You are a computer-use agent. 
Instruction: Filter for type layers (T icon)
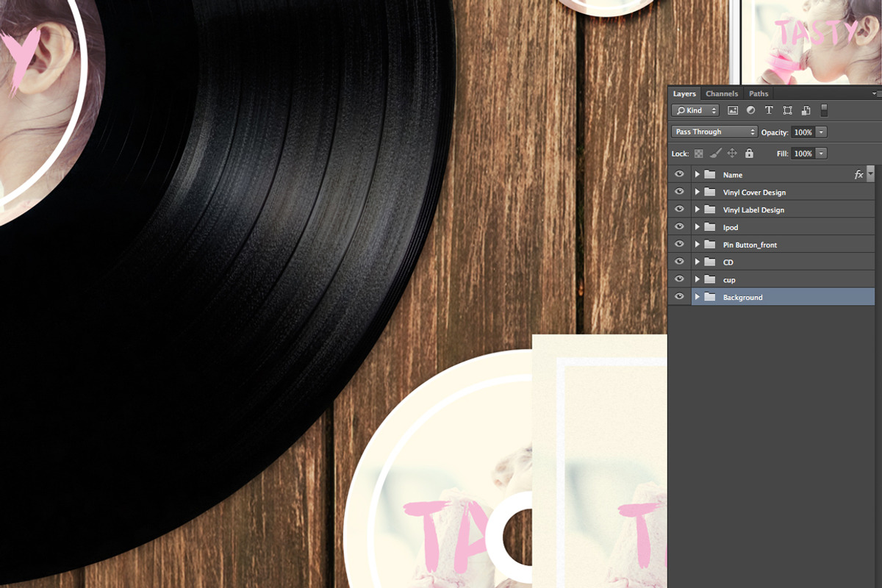coord(769,110)
